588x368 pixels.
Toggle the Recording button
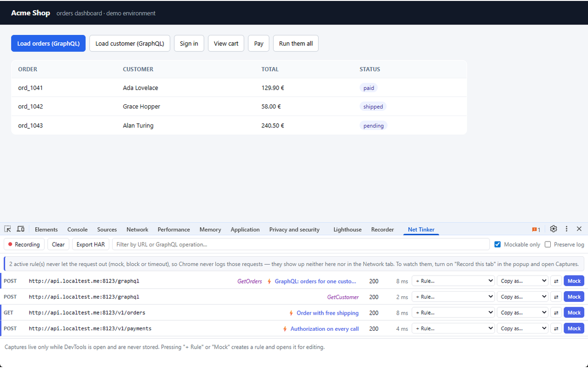click(x=24, y=244)
